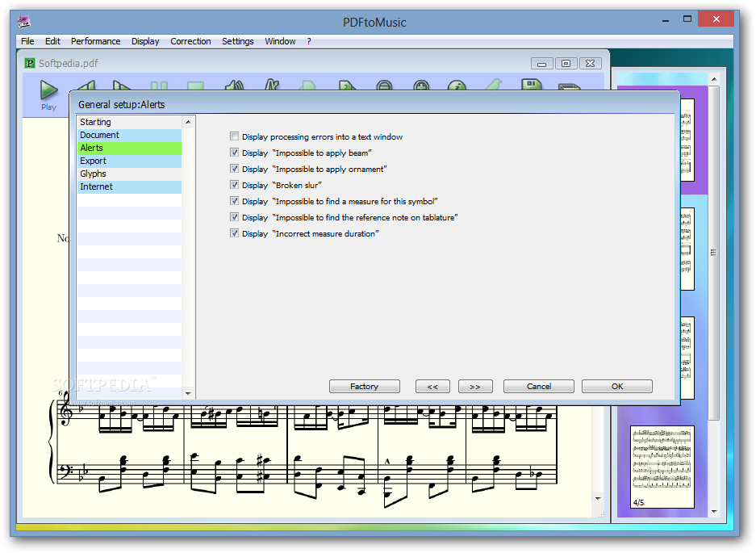Click the >> next page button
Viewport: 756px width, 553px height.
click(x=475, y=387)
